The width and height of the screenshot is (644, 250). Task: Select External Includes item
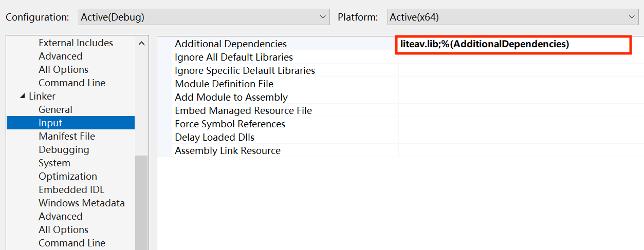[x=76, y=43]
